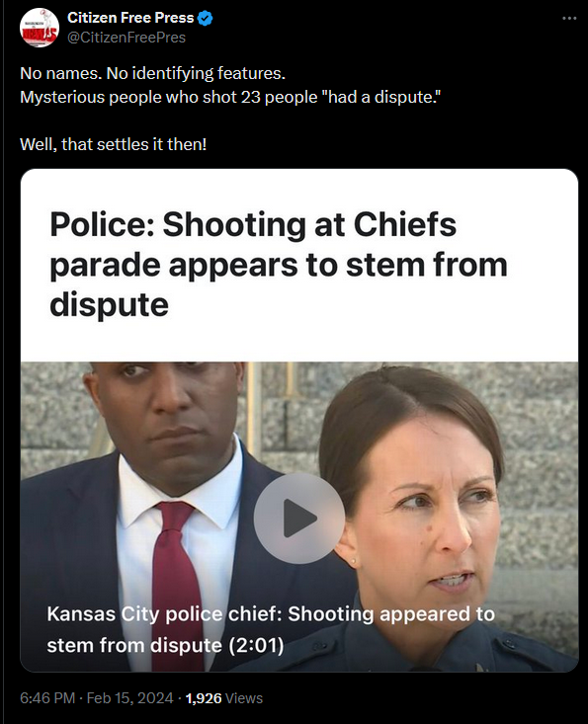Click the (2:01) video duration label
Image resolution: width=588 pixels, height=724 pixels.
click(256, 645)
